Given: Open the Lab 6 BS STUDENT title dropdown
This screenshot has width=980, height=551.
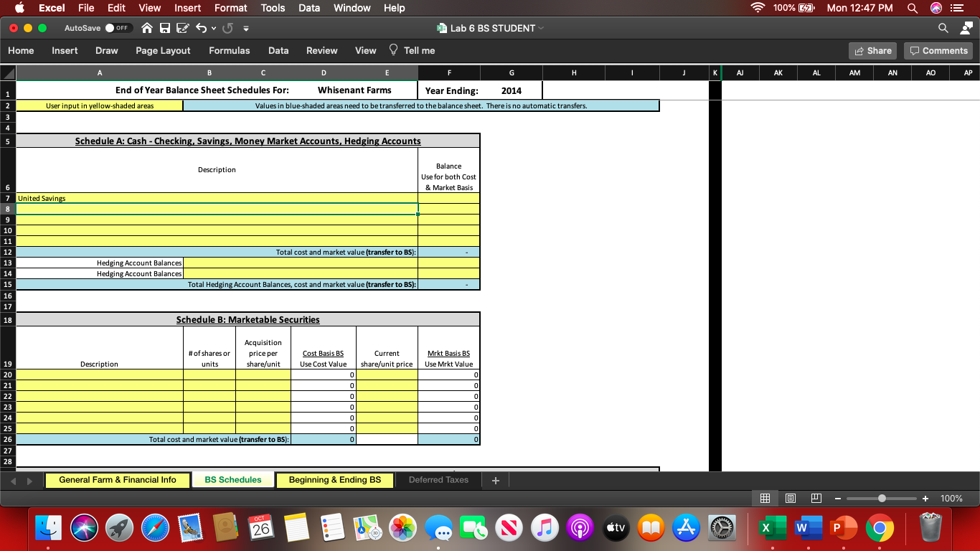Looking at the screenshot, I should click(540, 28).
